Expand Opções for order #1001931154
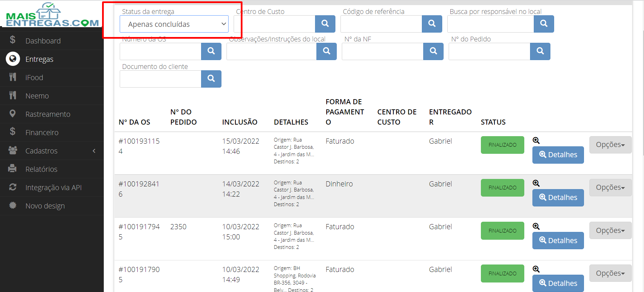644x292 pixels. point(610,145)
